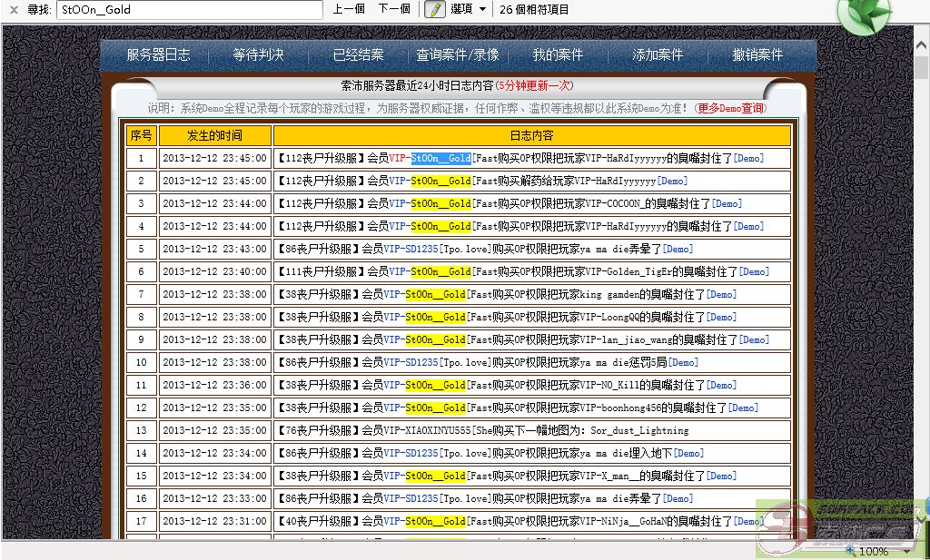Image resolution: width=930 pixels, height=560 pixels.
Task: Click 下一個 to find next match
Action: 394,9
